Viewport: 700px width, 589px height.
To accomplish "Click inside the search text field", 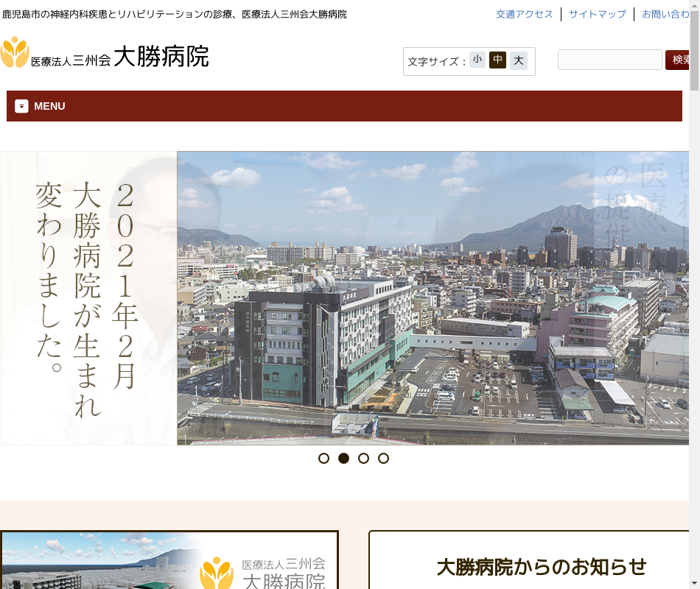I will pyautogui.click(x=609, y=60).
